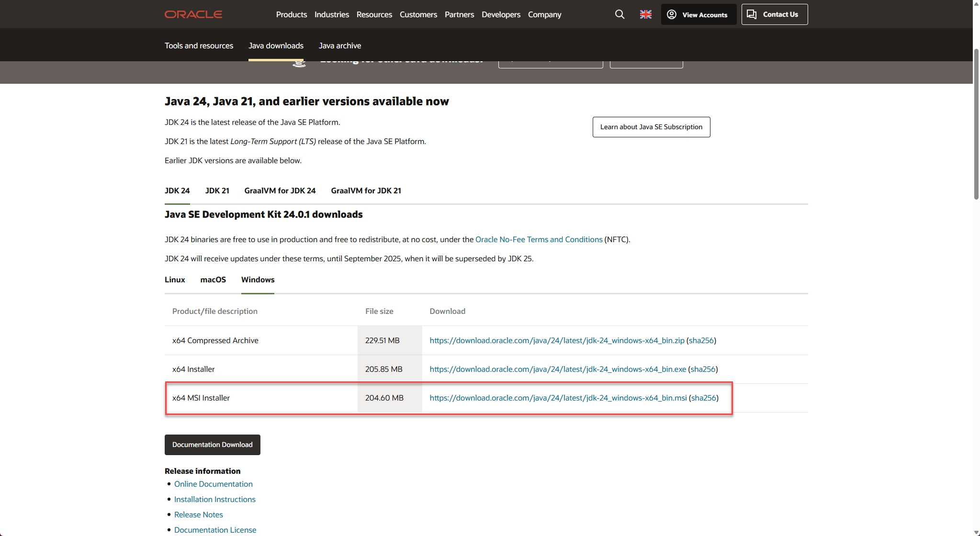Screen dimensions: 980x536
Task: Open the Products menu
Action: pos(291,14)
